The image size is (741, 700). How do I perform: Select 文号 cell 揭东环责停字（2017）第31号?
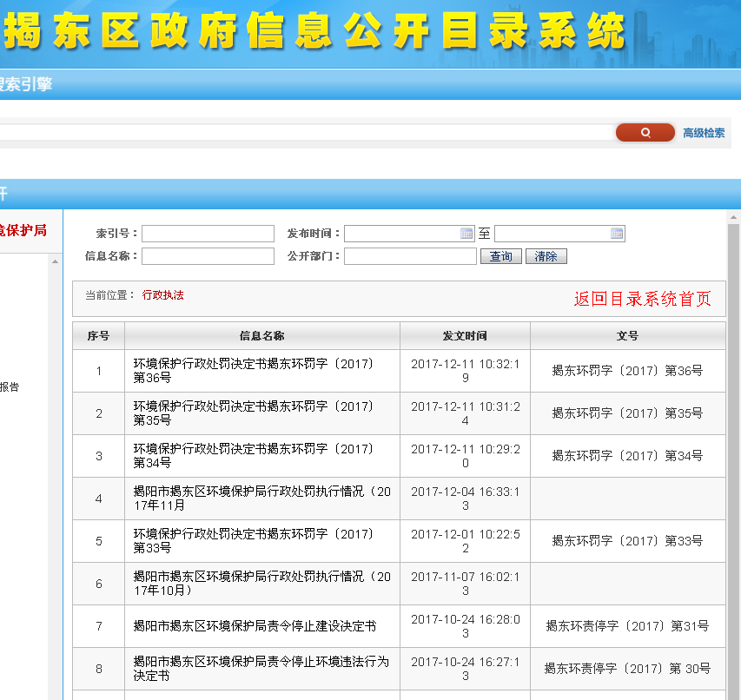pos(627,626)
